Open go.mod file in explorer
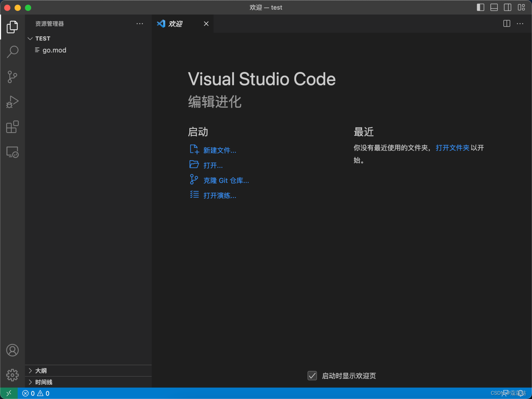Screen dimensions: 532x399 point(88,50)
